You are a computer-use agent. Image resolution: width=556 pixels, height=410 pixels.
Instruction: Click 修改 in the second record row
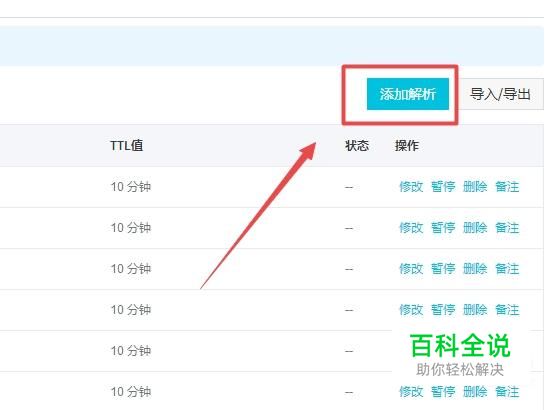pyautogui.click(x=411, y=228)
